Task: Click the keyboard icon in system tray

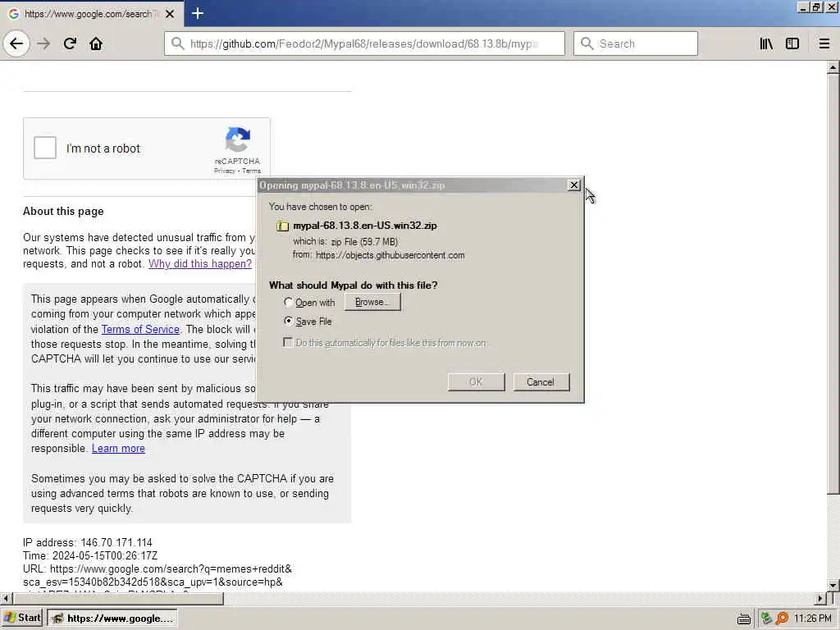Action: coord(743,619)
